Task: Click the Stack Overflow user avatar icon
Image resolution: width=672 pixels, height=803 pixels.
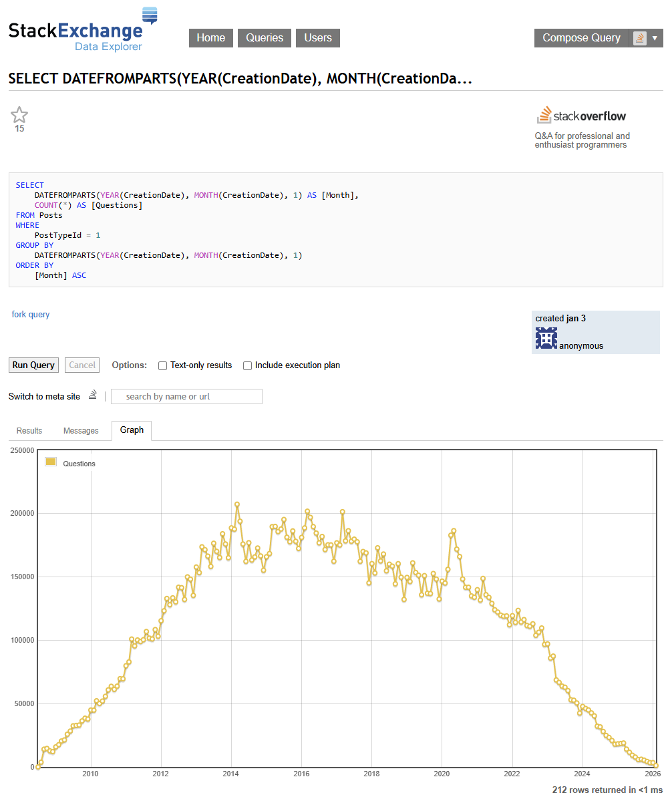Action: [x=640, y=38]
